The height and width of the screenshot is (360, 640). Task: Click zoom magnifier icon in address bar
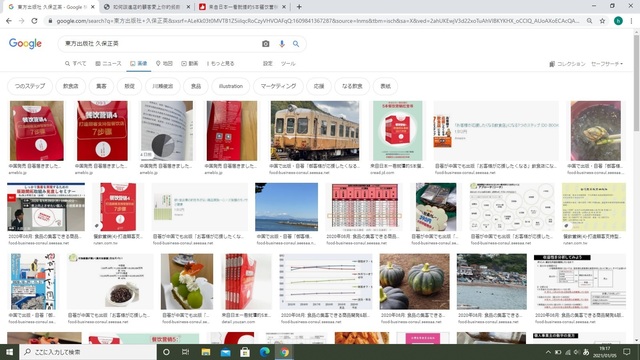coord(589,21)
